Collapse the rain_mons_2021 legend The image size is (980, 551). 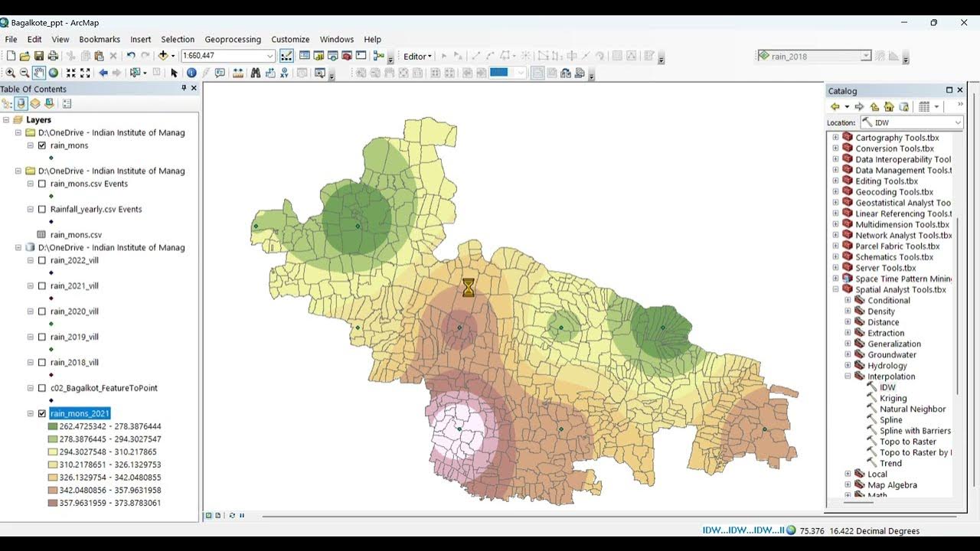[x=31, y=413]
